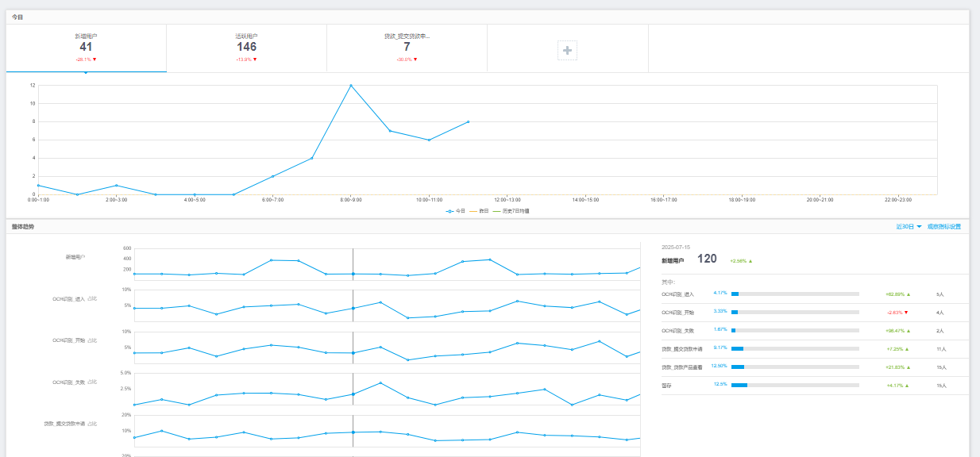Screen dimensions: 980x457
Task: Click green up arrow in 留存 row
Action: (909, 386)
